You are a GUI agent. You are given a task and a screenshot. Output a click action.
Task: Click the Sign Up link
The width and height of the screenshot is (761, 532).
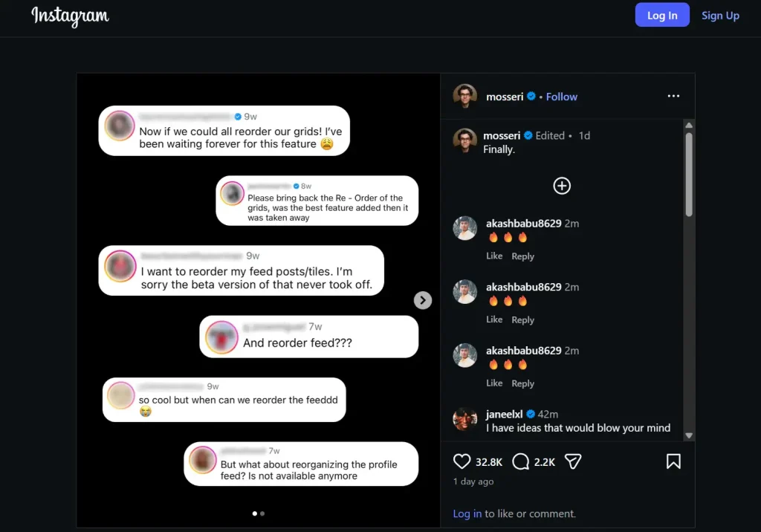tap(720, 16)
